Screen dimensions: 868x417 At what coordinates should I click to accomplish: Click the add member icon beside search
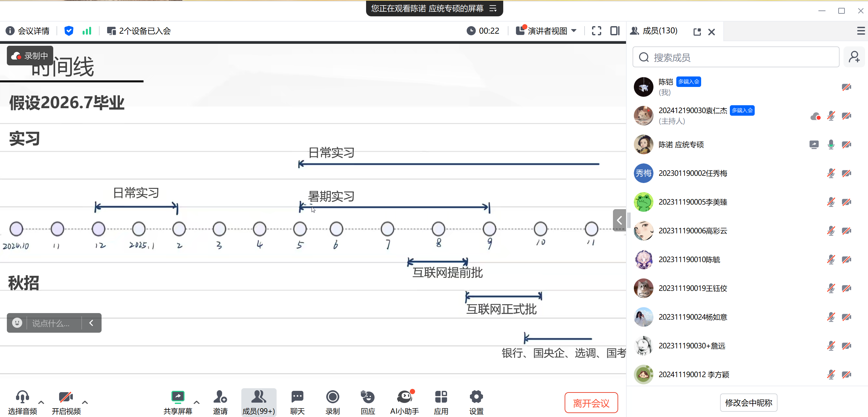click(854, 57)
